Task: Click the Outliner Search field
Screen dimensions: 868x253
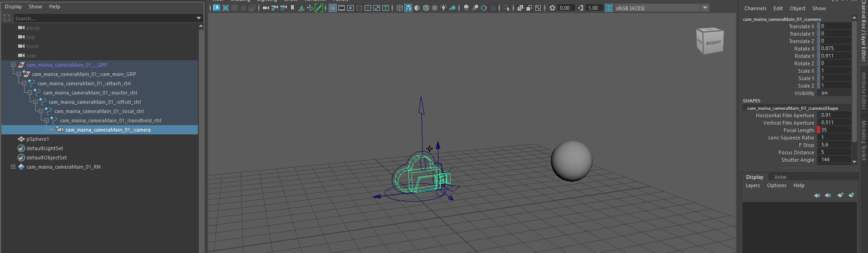Action: pyautogui.click(x=104, y=19)
